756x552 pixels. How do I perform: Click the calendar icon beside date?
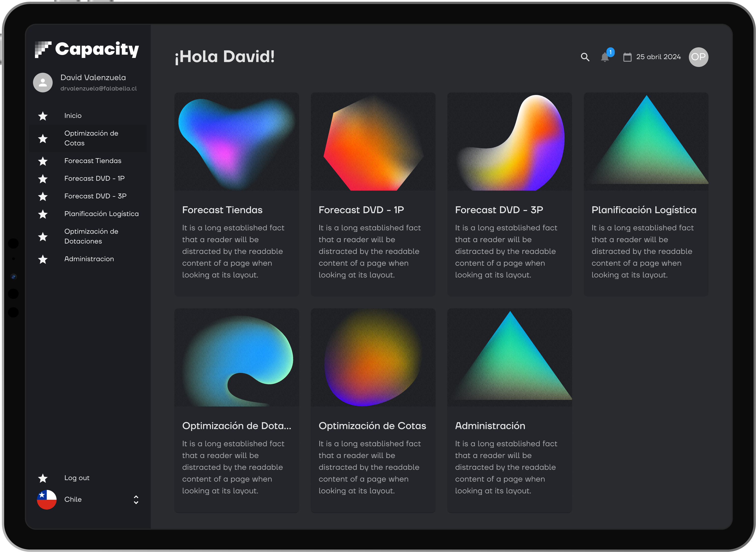[627, 57]
